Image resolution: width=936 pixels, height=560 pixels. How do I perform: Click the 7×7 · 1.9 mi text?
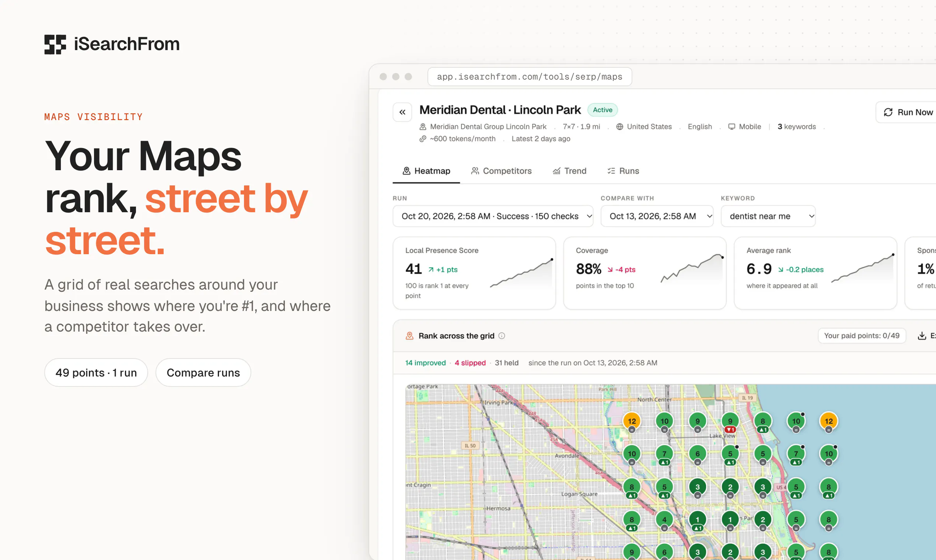(x=581, y=127)
